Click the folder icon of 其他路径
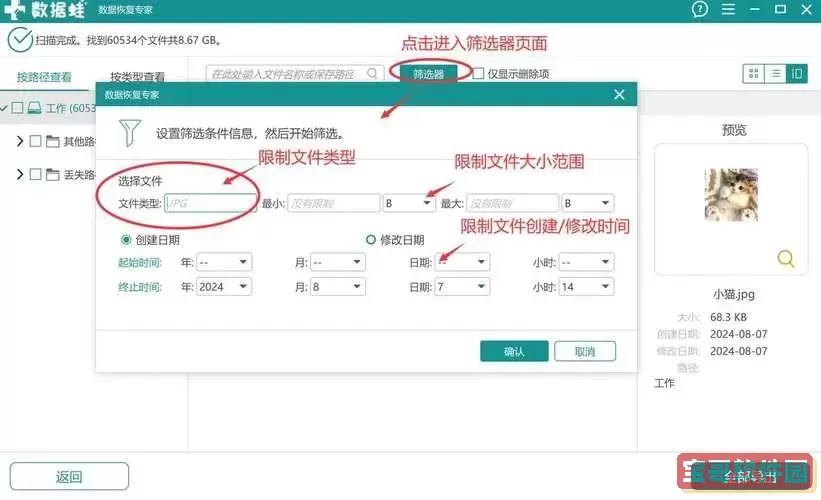 point(52,141)
